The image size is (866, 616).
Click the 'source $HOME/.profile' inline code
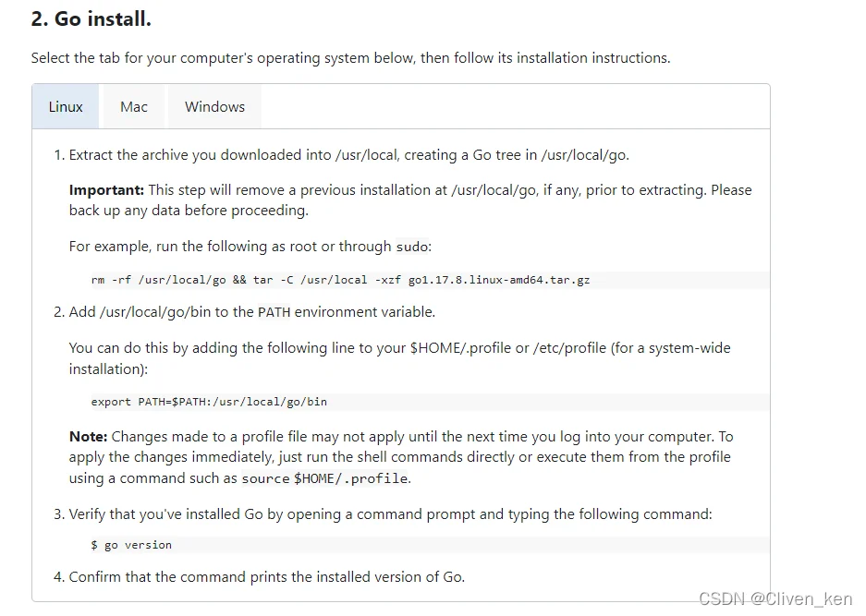(x=325, y=478)
